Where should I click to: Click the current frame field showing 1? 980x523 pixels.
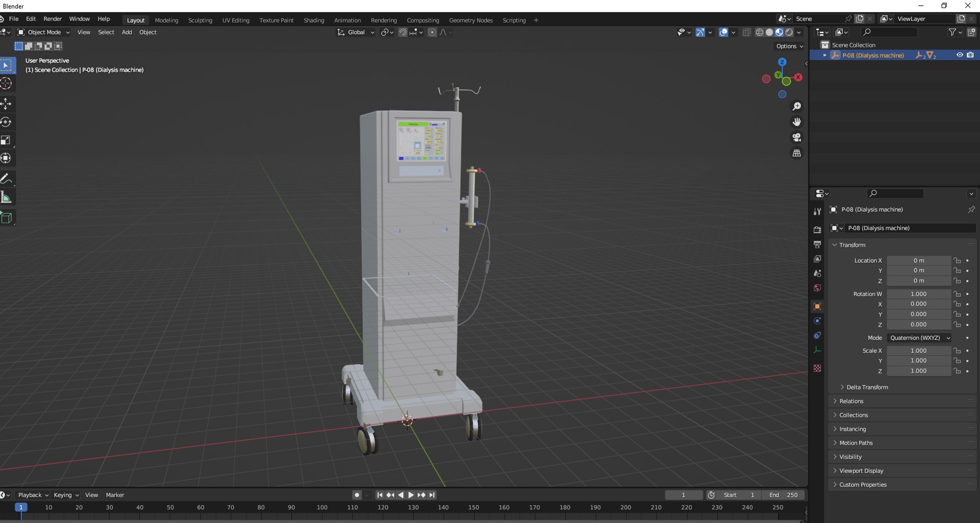pyautogui.click(x=683, y=495)
